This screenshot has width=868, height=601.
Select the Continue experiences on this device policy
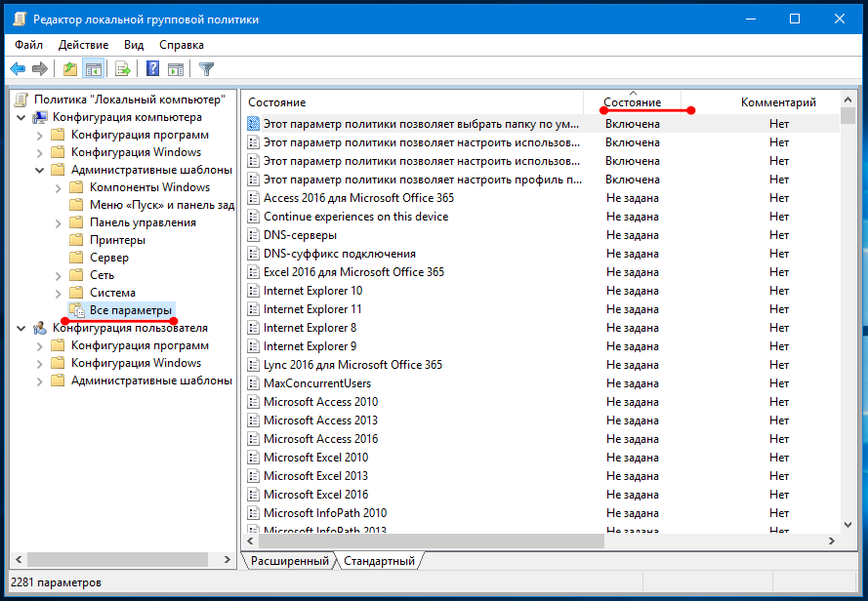click(355, 217)
